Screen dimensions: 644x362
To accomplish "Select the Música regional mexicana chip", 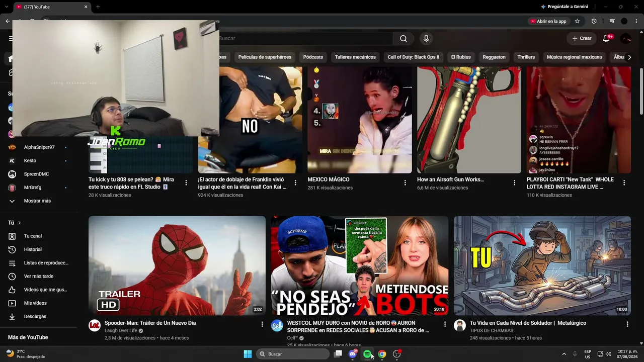I will tap(574, 57).
